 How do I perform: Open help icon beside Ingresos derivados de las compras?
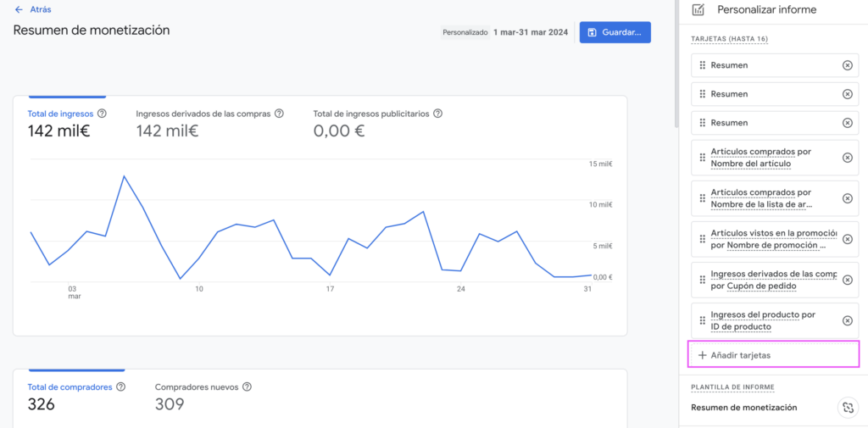pyautogui.click(x=279, y=114)
